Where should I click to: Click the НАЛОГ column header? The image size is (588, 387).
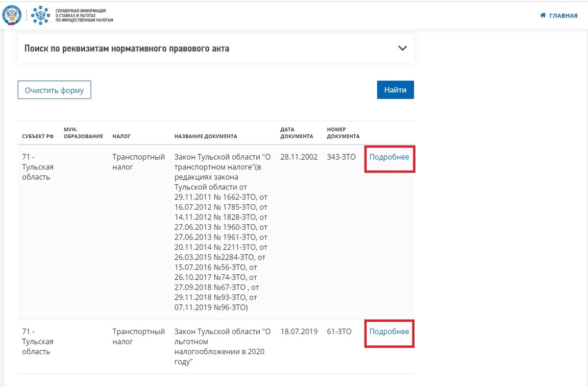122,136
